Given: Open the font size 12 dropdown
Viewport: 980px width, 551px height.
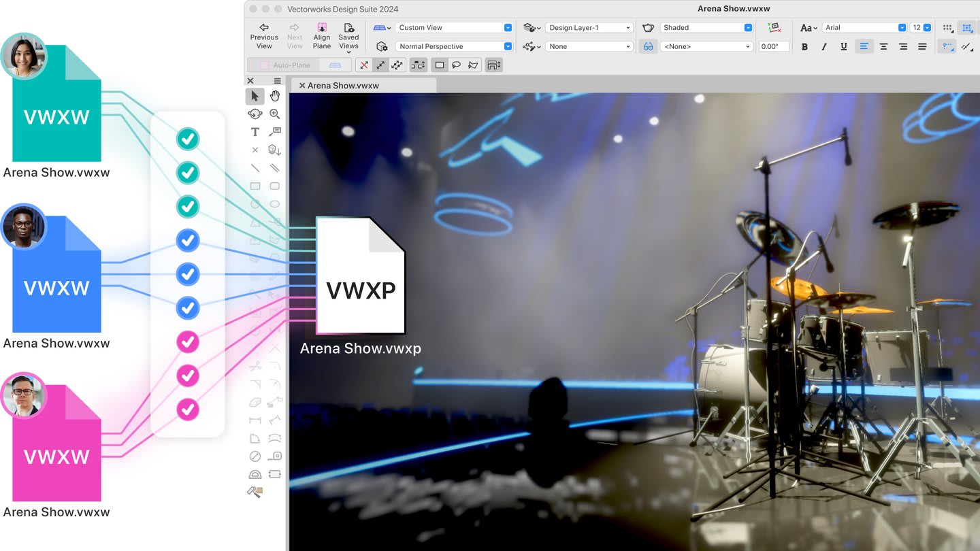Looking at the screenshot, I should pyautogui.click(x=921, y=28).
